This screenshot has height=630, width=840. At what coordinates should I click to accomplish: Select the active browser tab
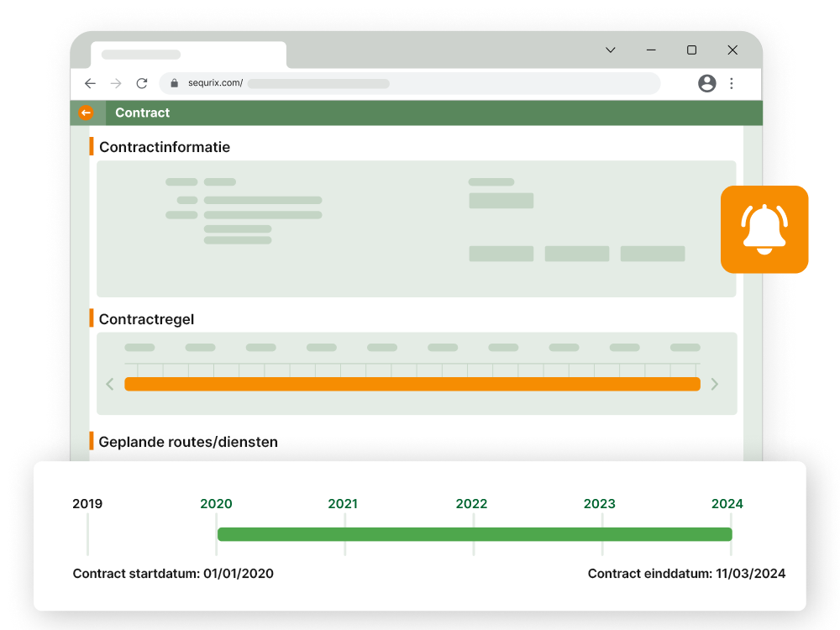pos(188,55)
